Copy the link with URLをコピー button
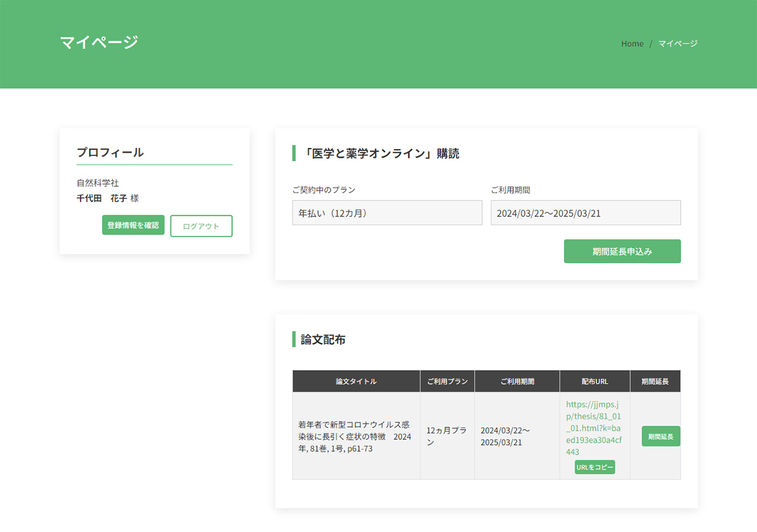Viewport: 757px width, 532px height. pos(595,467)
